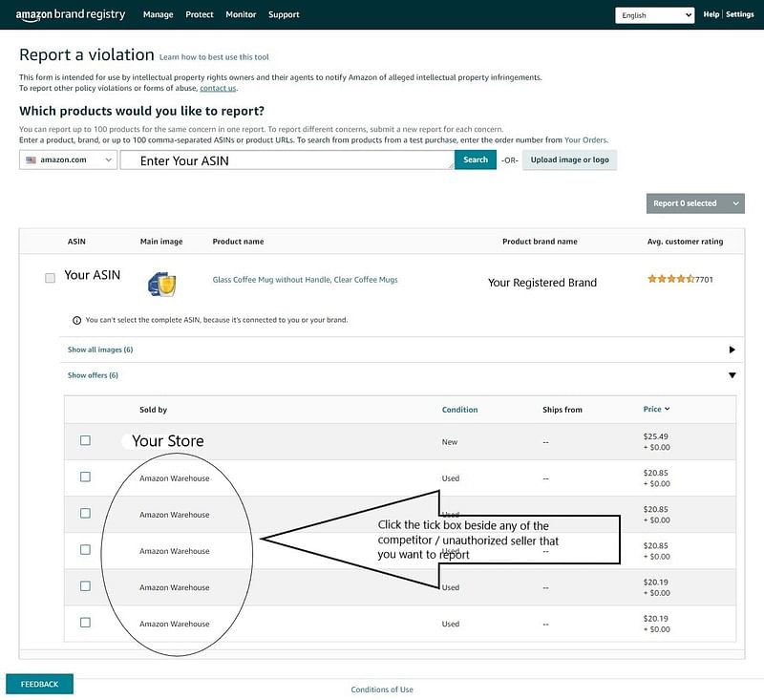Open the Conditions of Use link
764x700 pixels.
[382, 689]
